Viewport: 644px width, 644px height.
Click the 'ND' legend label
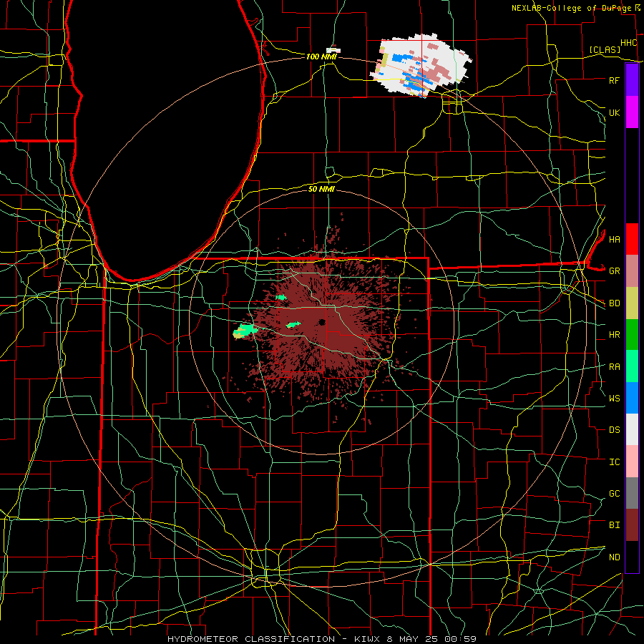614,557
